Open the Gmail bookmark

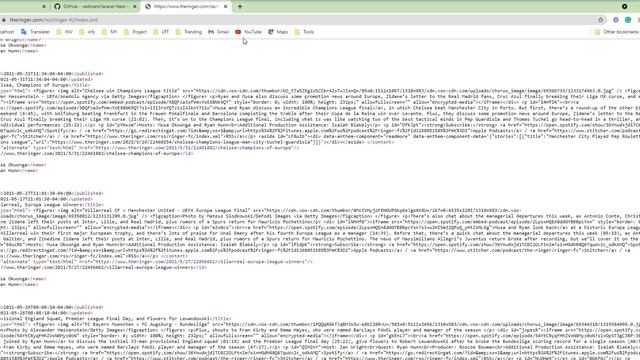(218, 32)
